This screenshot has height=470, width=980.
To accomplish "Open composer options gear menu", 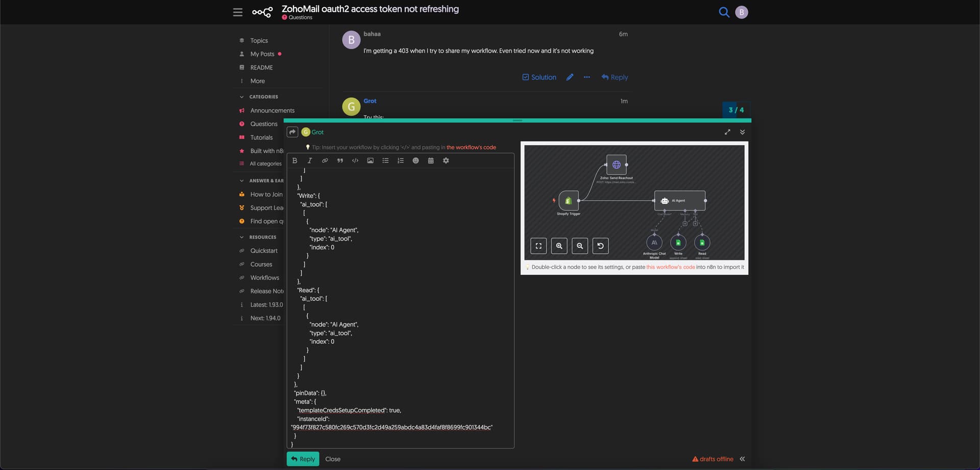I will click(446, 160).
